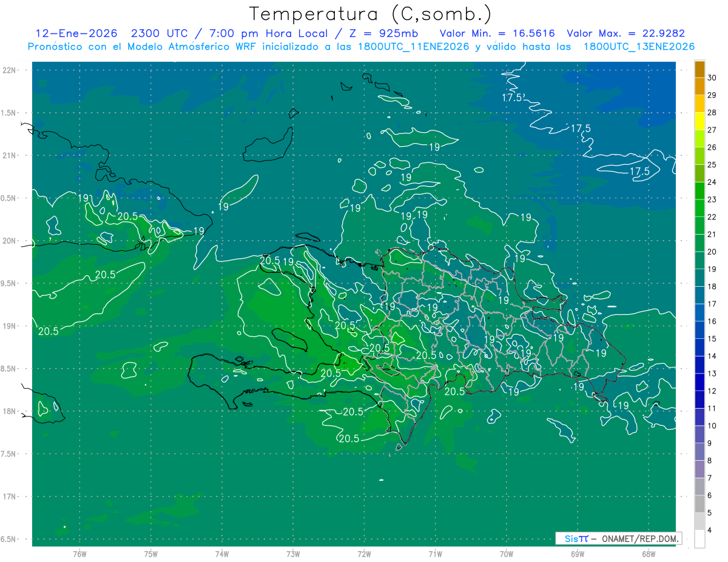The image size is (728, 562).
Task: Click the '70W' longitude axis label
Action: click(507, 554)
